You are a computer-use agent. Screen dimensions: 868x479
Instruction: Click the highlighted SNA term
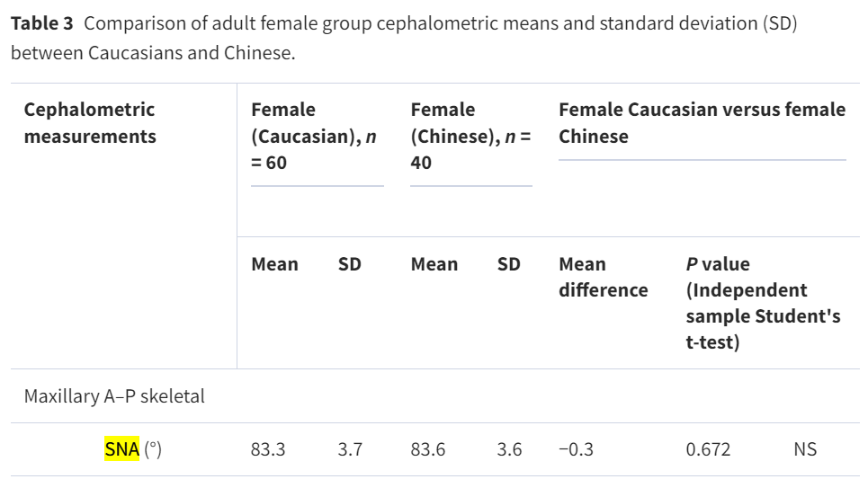[121, 449]
